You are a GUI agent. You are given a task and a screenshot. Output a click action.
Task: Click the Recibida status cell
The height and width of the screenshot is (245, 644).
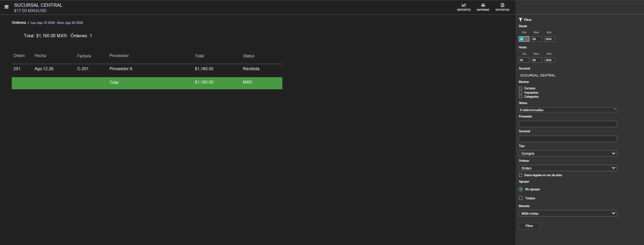pyautogui.click(x=251, y=69)
